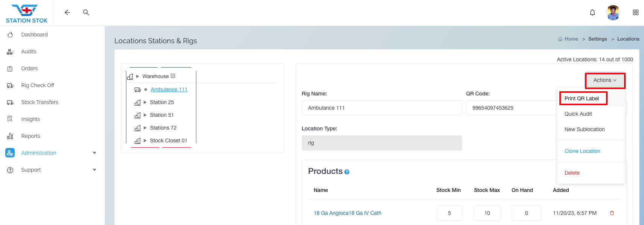Collapse the Warehouse tree arrow

point(138,76)
